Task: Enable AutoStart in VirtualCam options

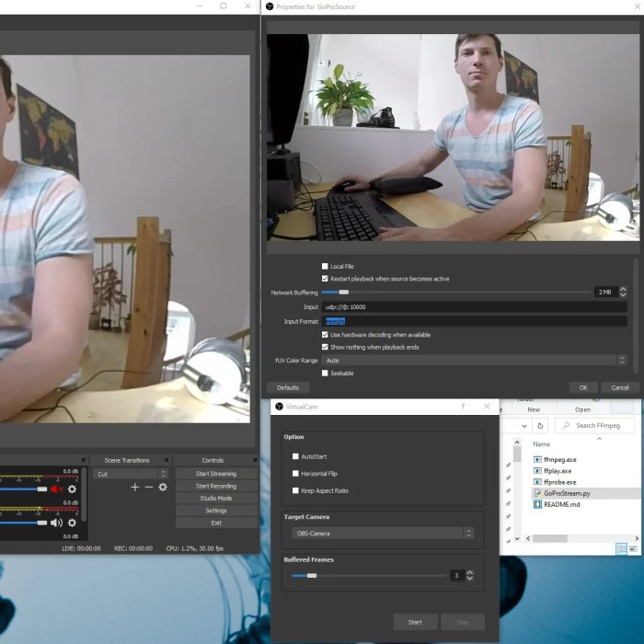Action: (295, 456)
